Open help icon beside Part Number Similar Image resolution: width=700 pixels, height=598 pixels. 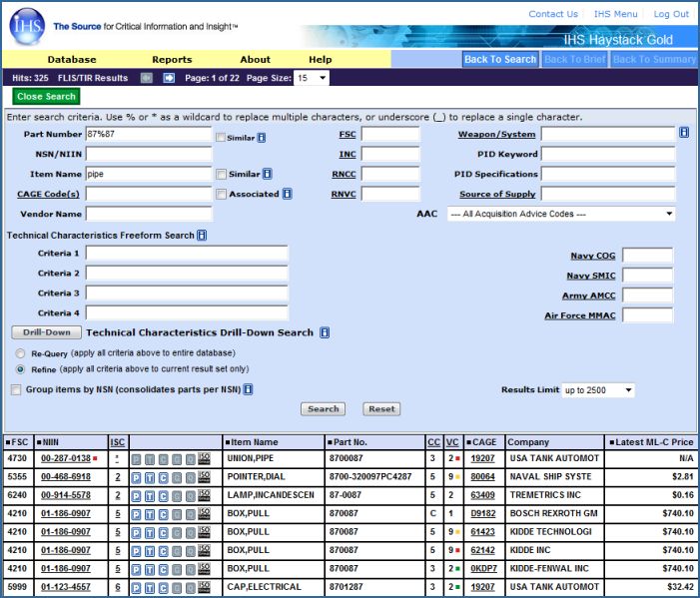click(x=262, y=138)
